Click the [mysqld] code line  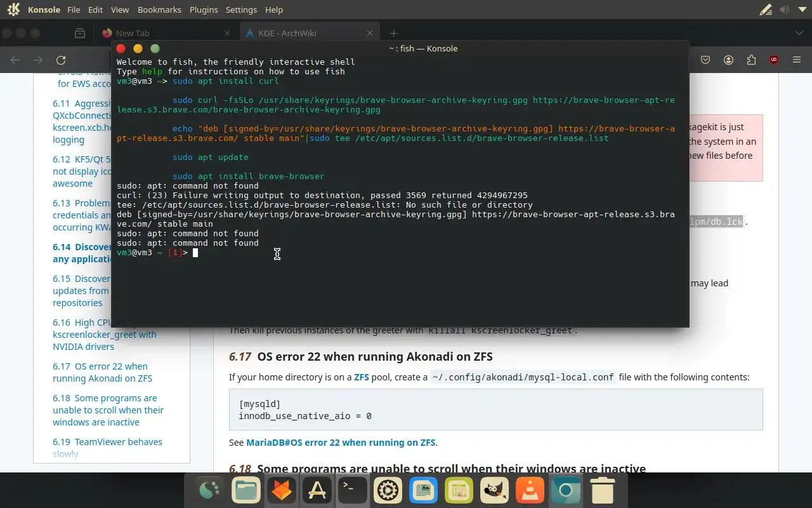(259, 404)
